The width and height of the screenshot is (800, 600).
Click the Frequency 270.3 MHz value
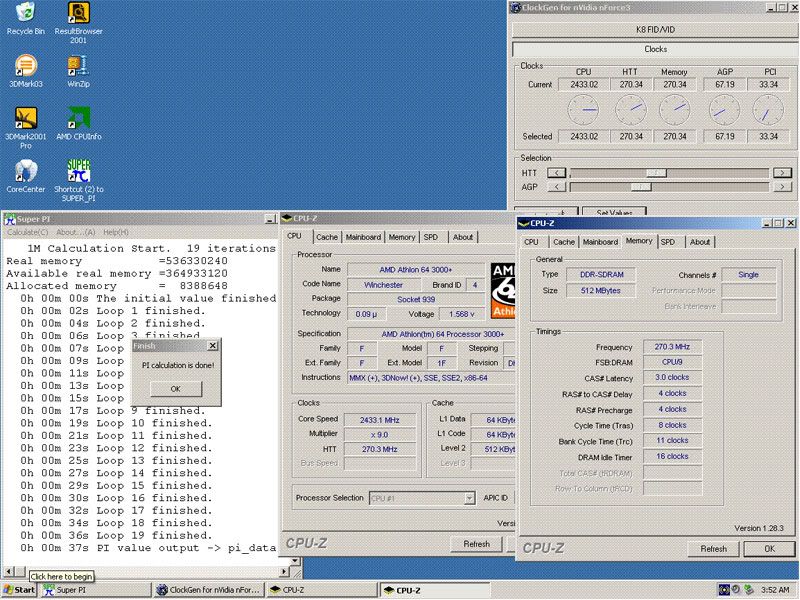coord(672,347)
